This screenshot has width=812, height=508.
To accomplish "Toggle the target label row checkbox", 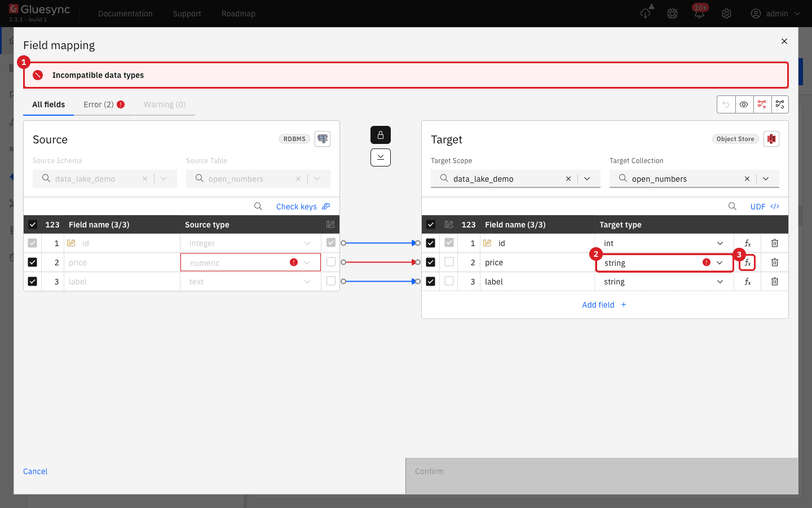I will (x=431, y=282).
